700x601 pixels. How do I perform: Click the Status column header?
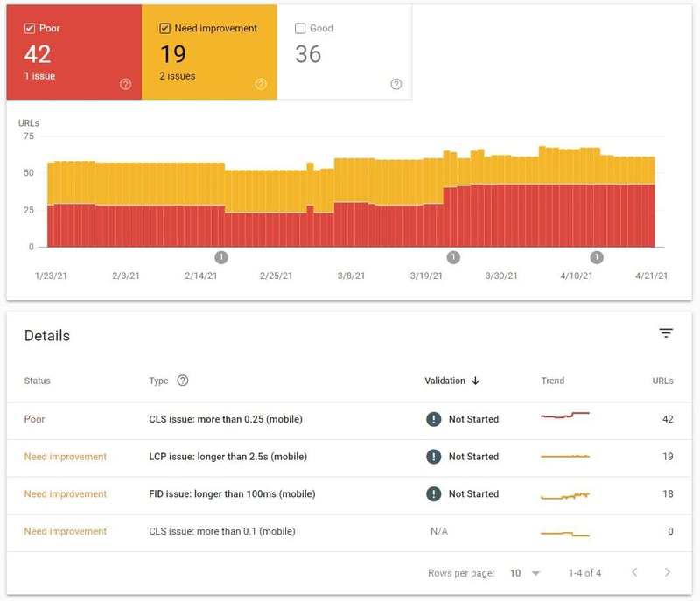[x=38, y=381]
